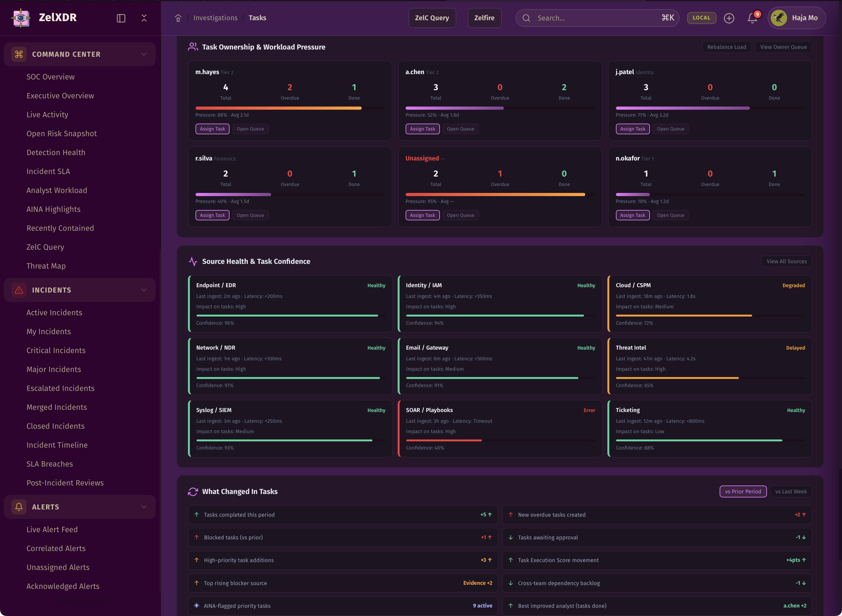Screen dimensions: 842x616
Task: Click the sidebar collapse X icon
Action: 144,18
